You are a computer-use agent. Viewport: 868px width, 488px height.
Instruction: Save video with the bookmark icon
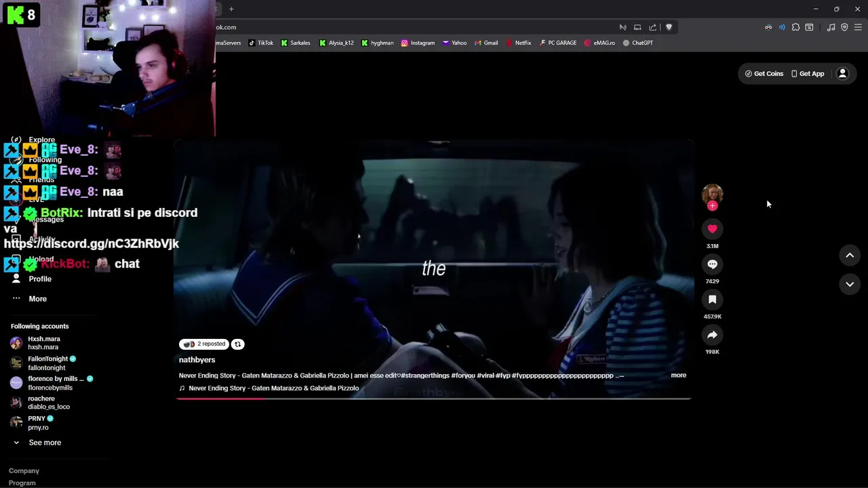[x=712, y=300]
